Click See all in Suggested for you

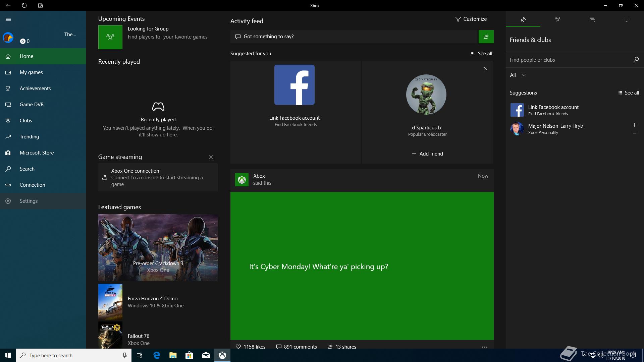click(481, 54)
